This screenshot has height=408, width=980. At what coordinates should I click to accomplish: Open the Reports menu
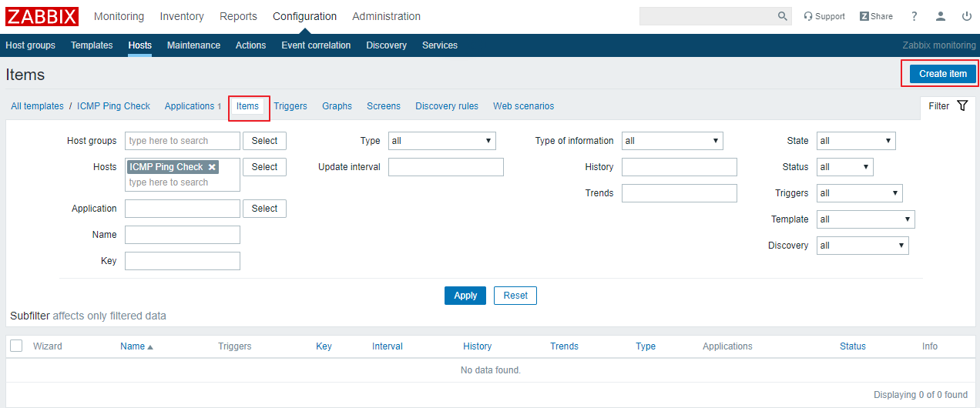[238, 16]
